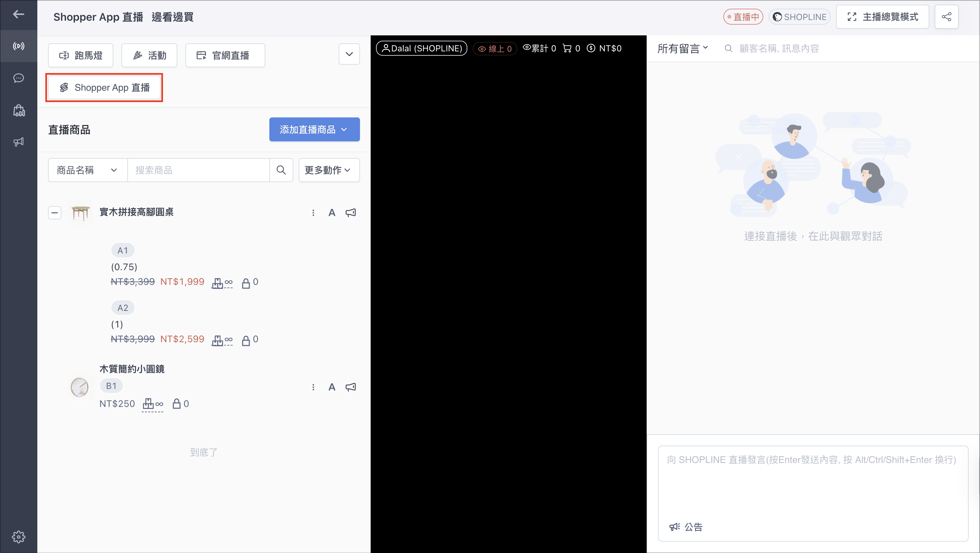This screenshot has width=980, height=553.
Task: Click the 木質簡約小圓鏡 product name
Action: pyautogui.click(x=132, y=369)
